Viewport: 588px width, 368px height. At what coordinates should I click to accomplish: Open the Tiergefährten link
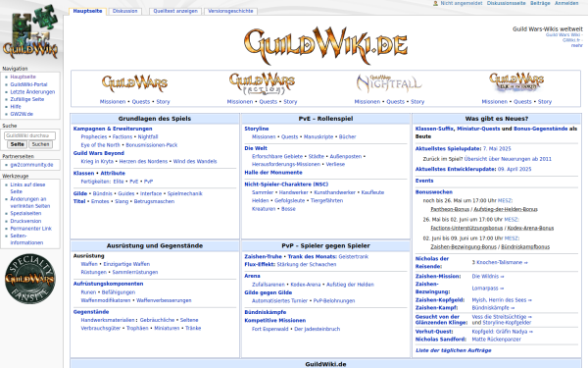pyautogui.click(x=326, y=201)
